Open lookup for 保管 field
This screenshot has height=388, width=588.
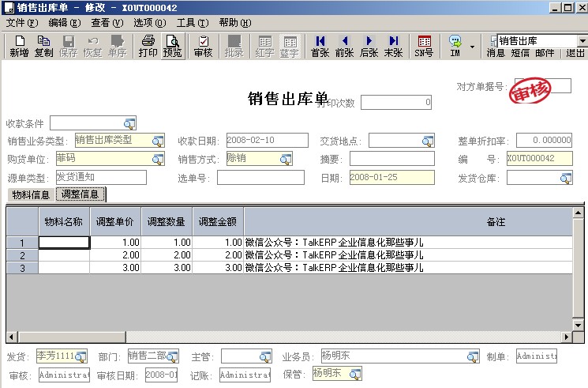[x=355, y=374]
